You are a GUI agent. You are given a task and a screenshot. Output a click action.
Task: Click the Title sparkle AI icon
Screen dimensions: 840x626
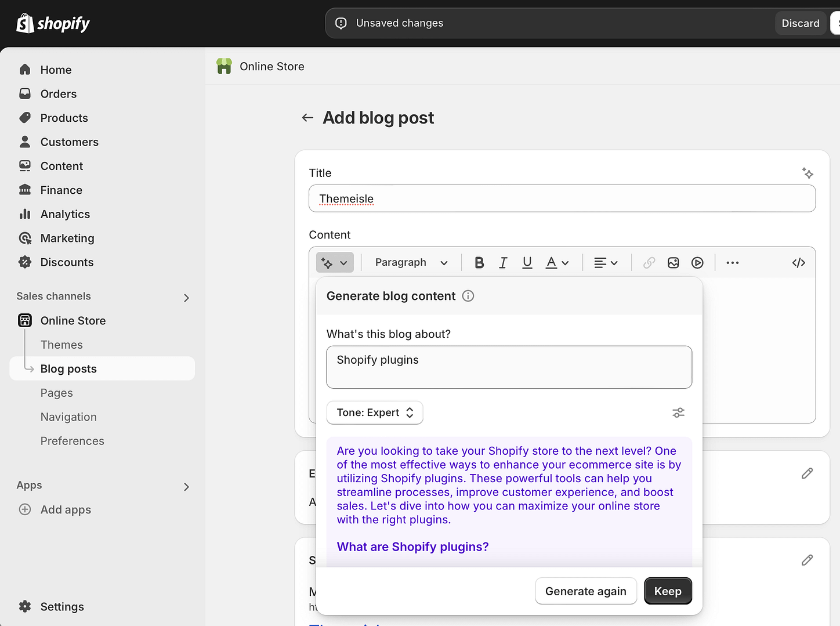808,173
